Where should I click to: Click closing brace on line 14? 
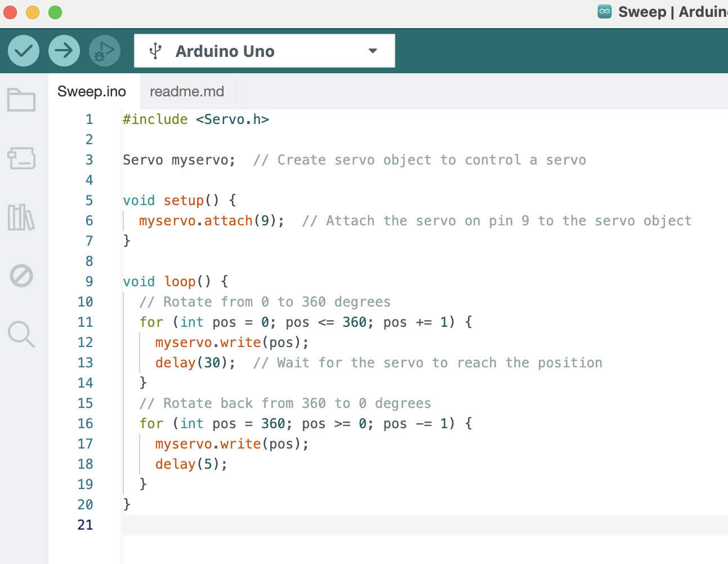143,383
